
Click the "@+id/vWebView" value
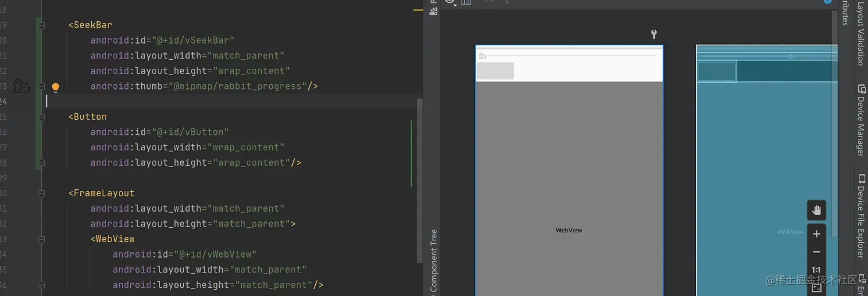(x=215, y=254)
